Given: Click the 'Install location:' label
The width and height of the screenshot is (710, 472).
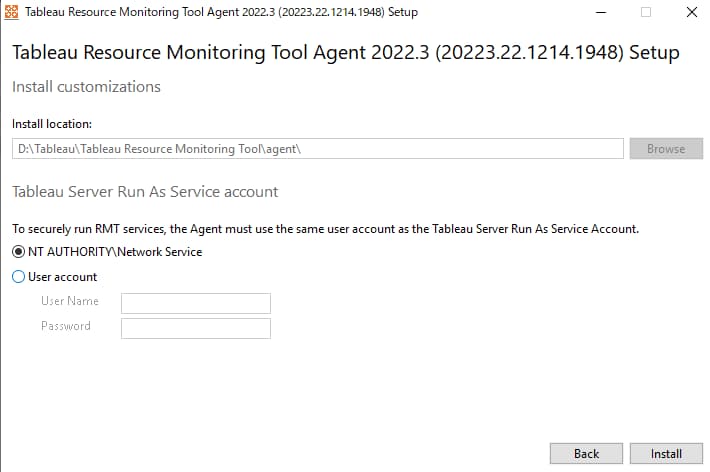Looking at the screenshot, I should click(x=52, y=124).
